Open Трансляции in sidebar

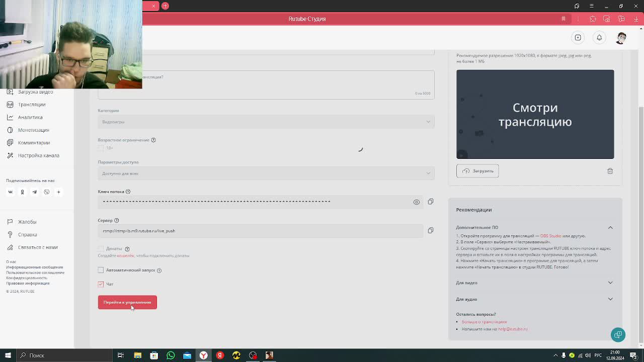31,105
